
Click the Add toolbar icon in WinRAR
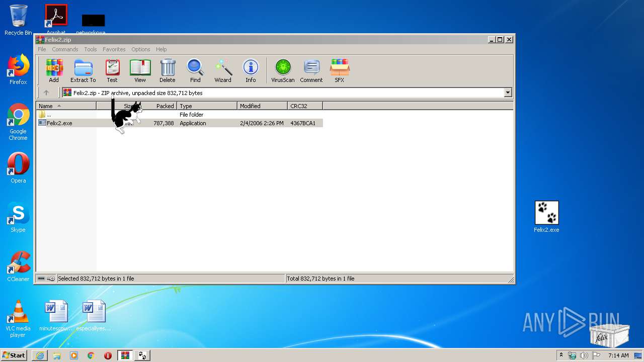coord(54,70)
